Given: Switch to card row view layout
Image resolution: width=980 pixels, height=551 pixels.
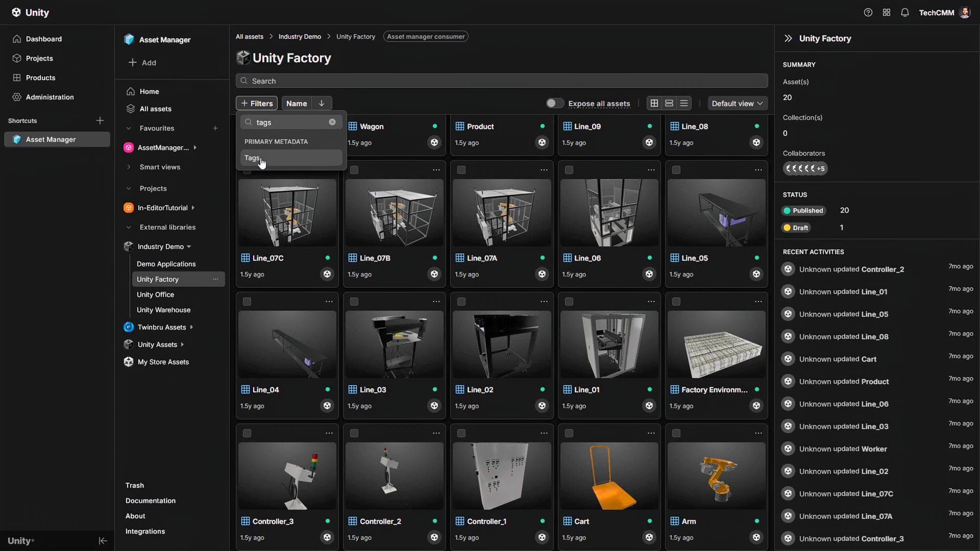Looking at the screenshot, I should (x=669, y=103).
